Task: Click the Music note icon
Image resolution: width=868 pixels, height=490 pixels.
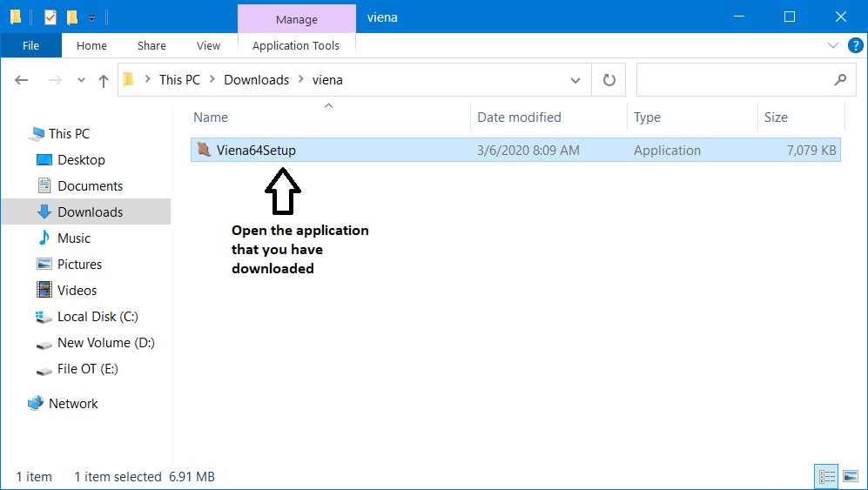Action: 44,238
